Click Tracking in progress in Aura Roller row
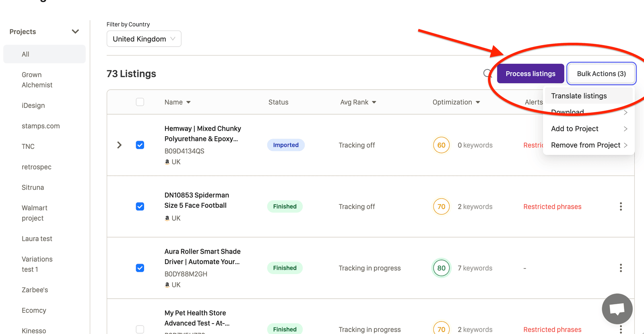Screen dimensions: 644x334 click(x=369, y=268)
